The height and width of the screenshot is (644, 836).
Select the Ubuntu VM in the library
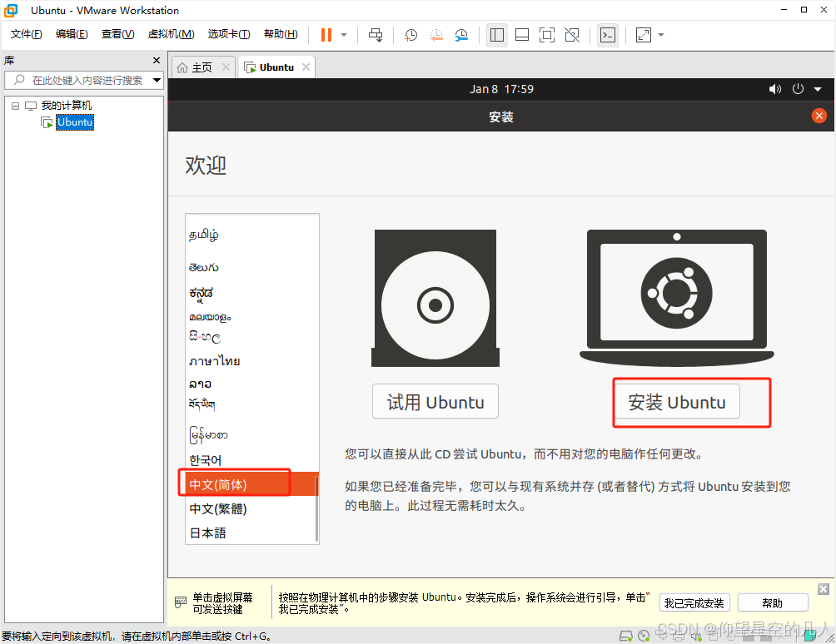(x=75, y=122)
